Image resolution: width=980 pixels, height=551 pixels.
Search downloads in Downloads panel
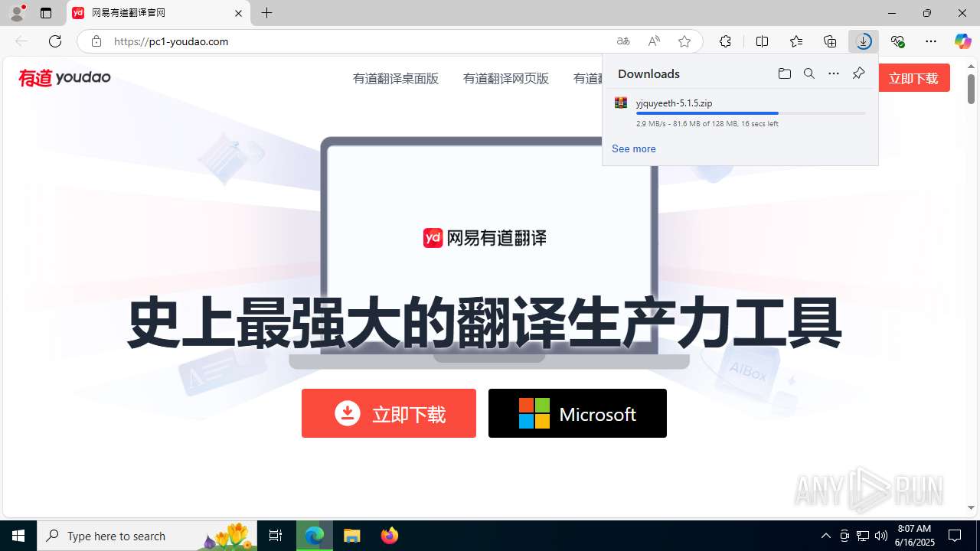coord(808,73)
